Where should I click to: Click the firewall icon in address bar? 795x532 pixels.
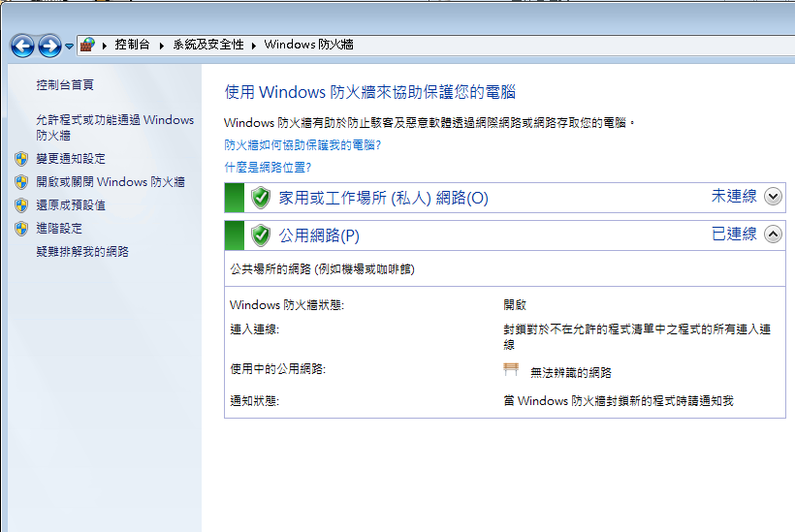87,45
